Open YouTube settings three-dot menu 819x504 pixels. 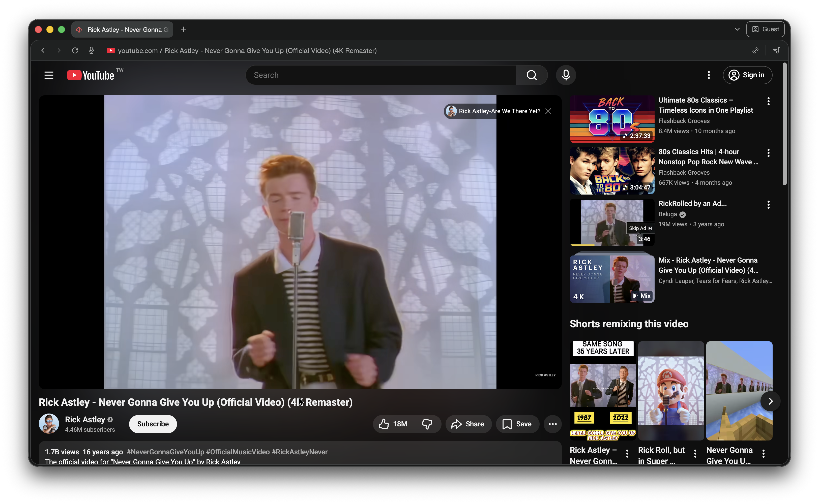click(709, 75)
